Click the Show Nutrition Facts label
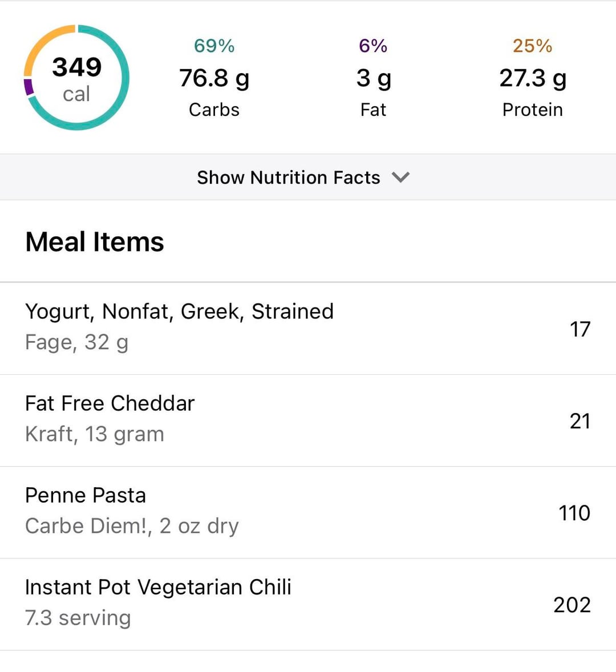 pos(288,177)
